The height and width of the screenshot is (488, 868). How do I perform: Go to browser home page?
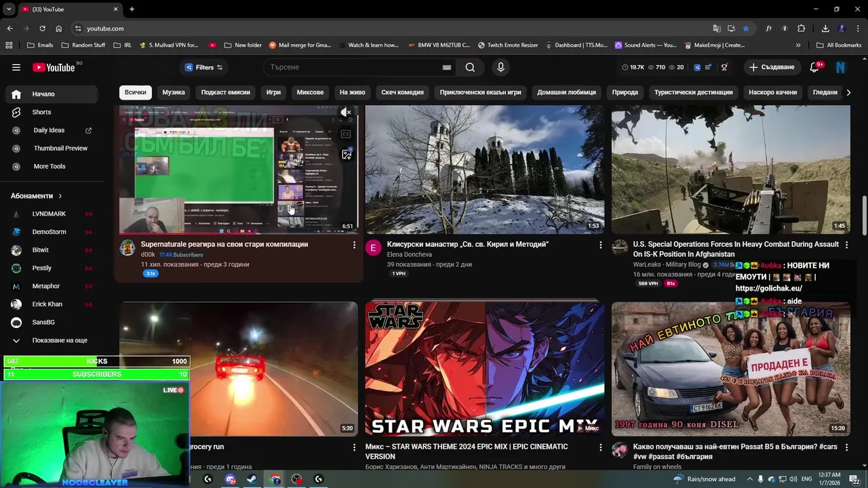(x=58, y=28)
